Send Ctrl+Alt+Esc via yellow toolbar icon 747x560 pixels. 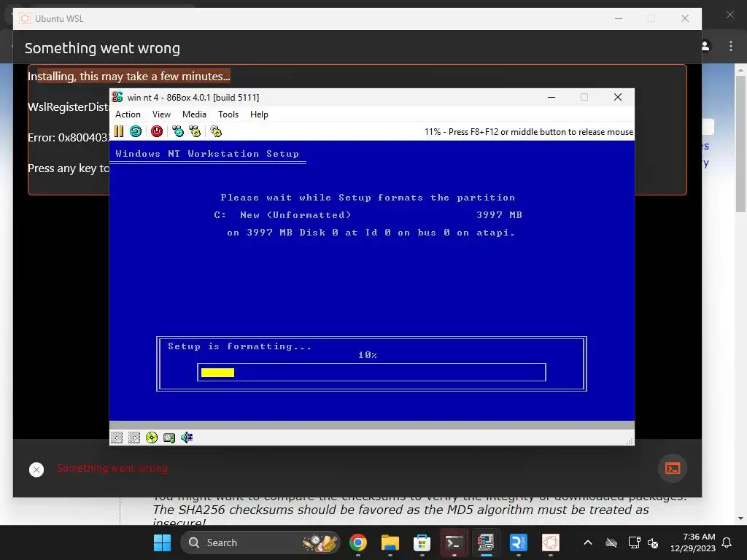(x=195, y=131)
